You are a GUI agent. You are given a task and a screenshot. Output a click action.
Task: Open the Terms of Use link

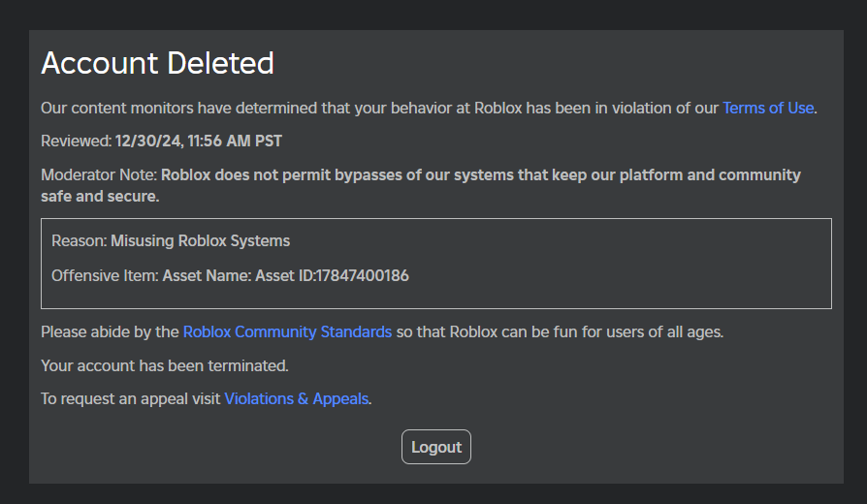pyautogui.click(x=768, y=108)
